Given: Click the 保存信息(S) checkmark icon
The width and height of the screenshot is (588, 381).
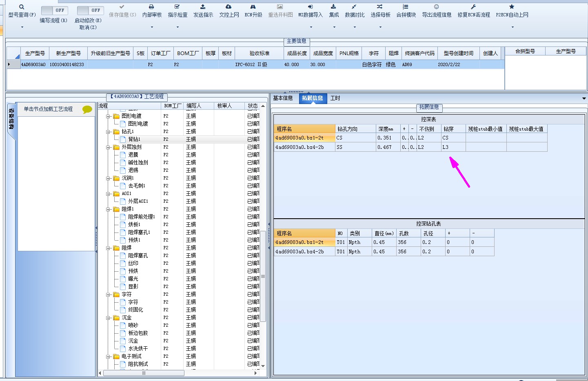Looking at the screenshot, I should click(122, 7).
